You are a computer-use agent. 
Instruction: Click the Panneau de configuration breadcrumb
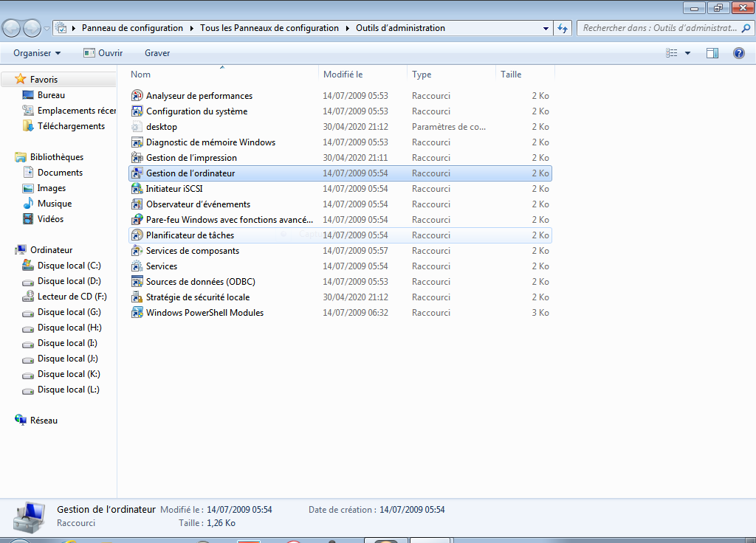132,28
